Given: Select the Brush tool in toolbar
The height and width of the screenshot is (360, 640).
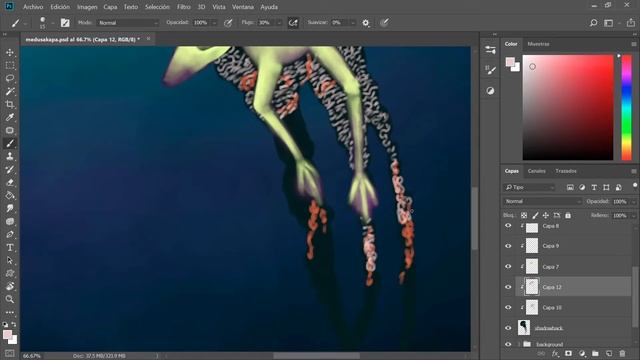Looking at the screenshot, I should pyautogui.click(x=10, y=144).
